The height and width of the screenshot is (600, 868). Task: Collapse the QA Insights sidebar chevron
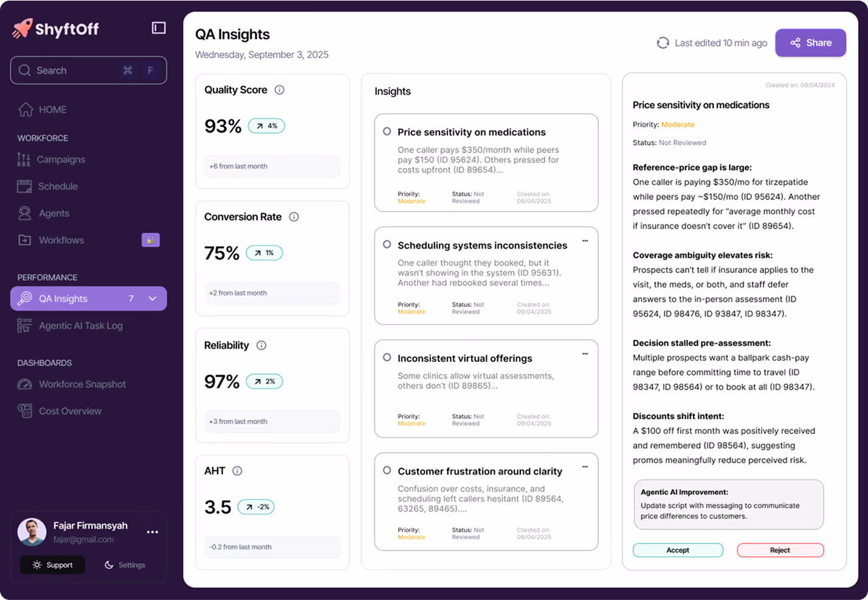(x=151, y=298)
